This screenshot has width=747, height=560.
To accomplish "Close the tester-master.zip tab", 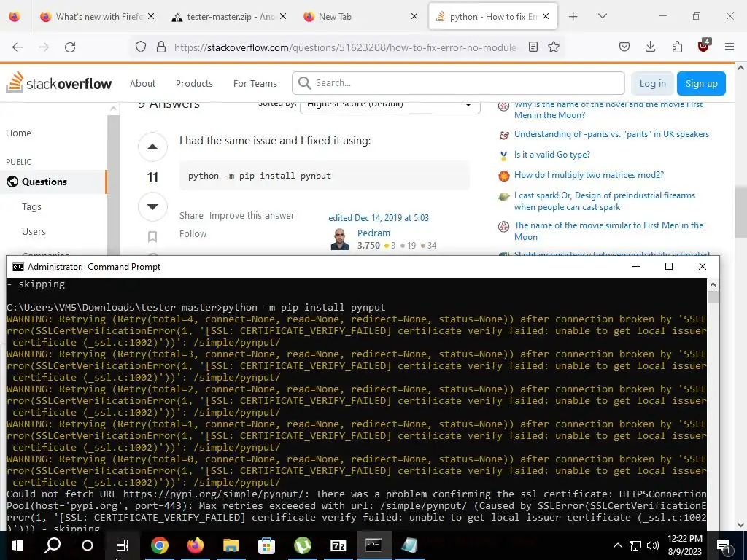I will [x=283, y=17].
